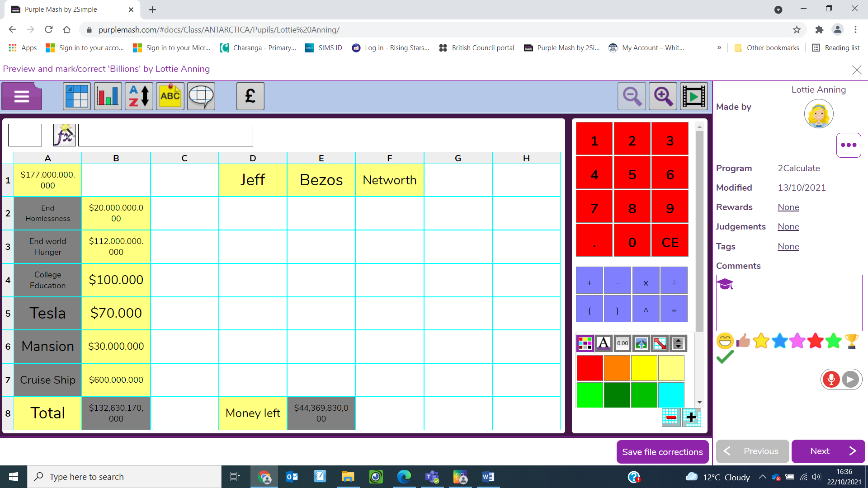Pick the cyan colour swatch
The width and height of the screenshot is (868, 488).
(671, 394)
